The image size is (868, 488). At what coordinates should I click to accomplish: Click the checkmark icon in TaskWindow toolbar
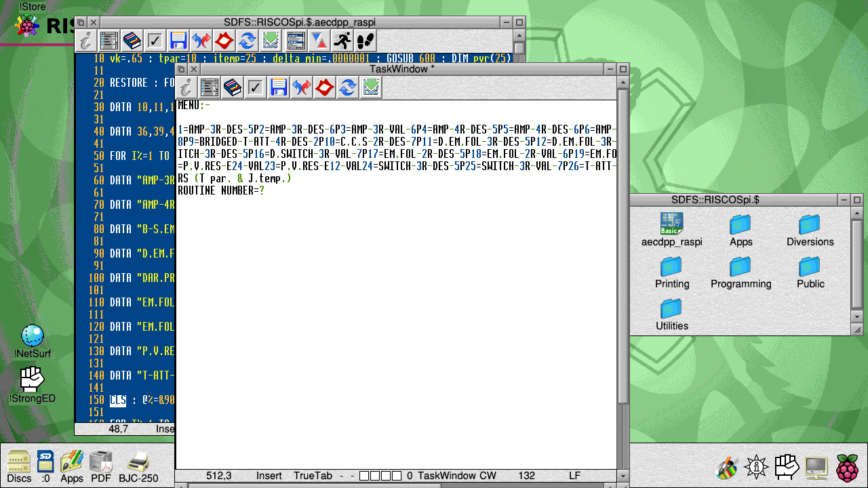(x=256, y=87)
